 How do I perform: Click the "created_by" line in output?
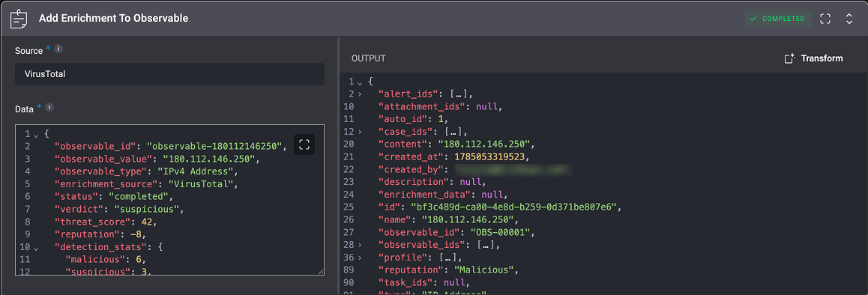(x=475, y=169)
